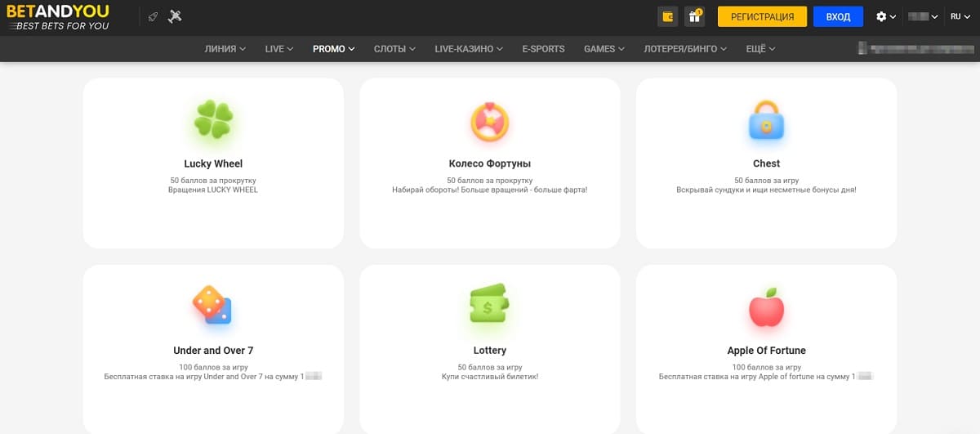Click the РЕГИСТРАЦИЯ button
This screenshot has height=434, width=980.
(762, 16)
